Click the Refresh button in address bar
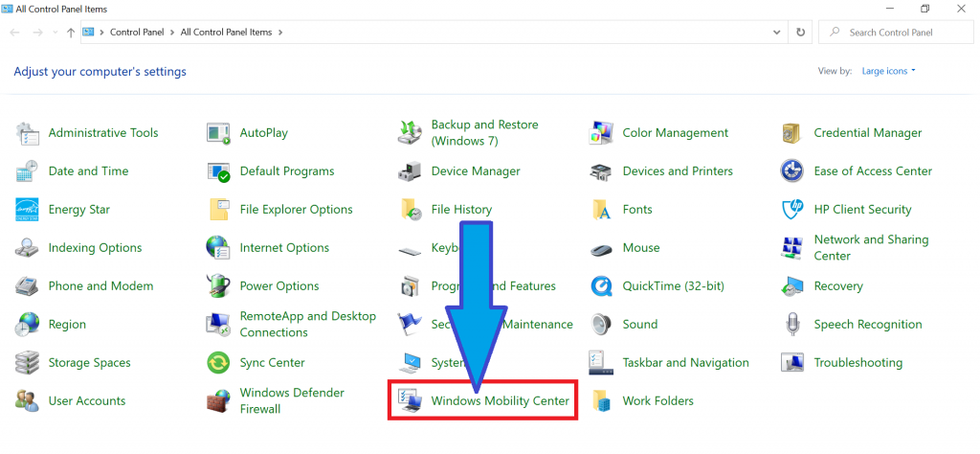The height and width of the screenshot is (454, 980). pos(800,32)
